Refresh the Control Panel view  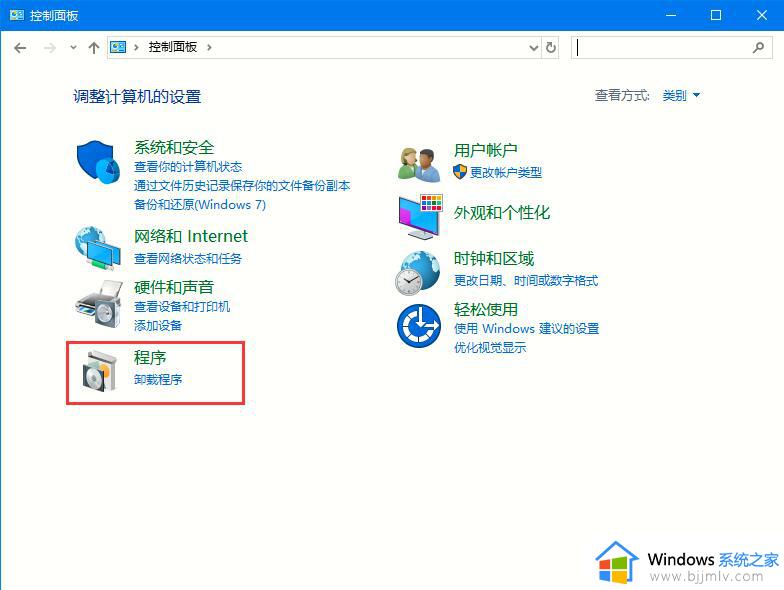point(550,48)
